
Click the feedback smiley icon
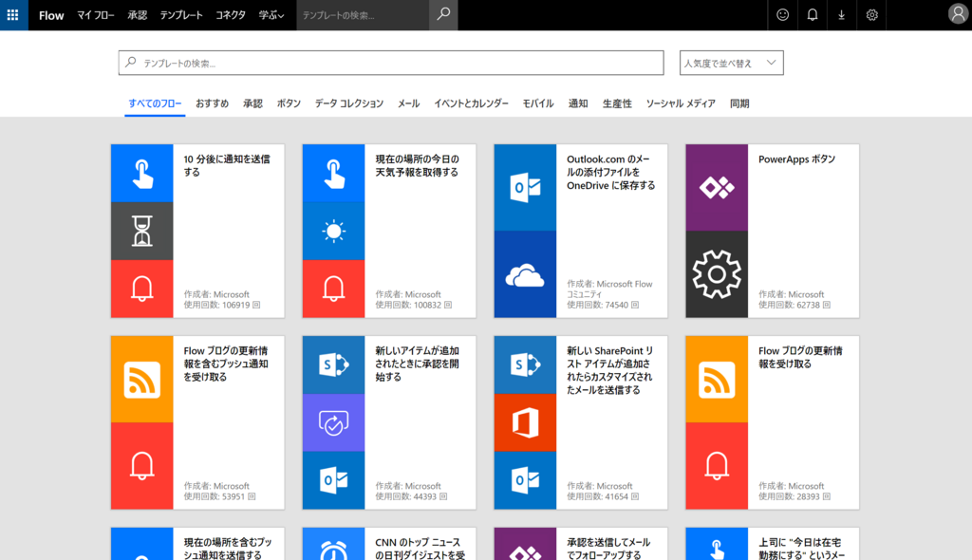click(x=781, y=15)
